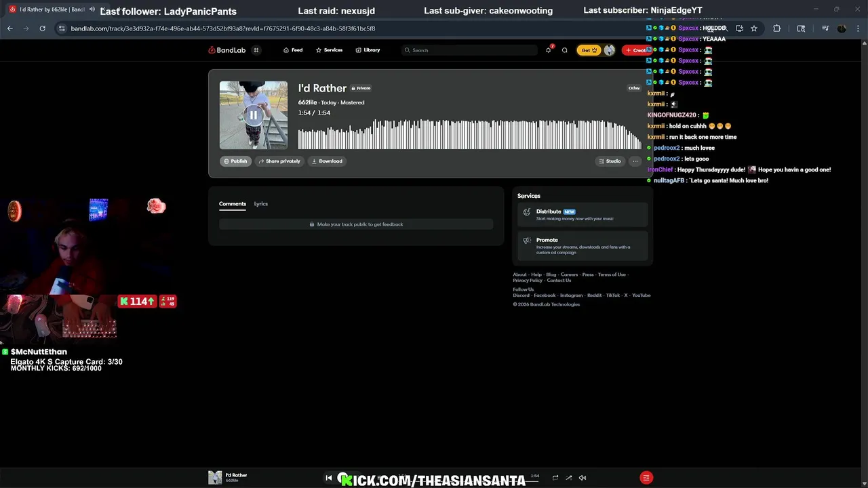Image resolution: width=868 pixels, height=488 pixels.
Task: View site information icon in address bar
Action: (62, 28)
